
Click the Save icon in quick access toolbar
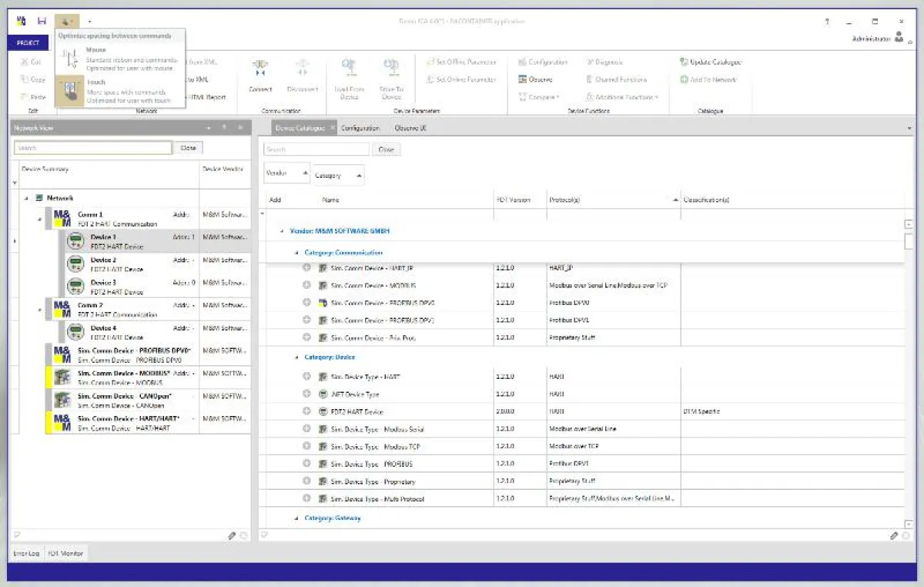[x=42, y=22]
